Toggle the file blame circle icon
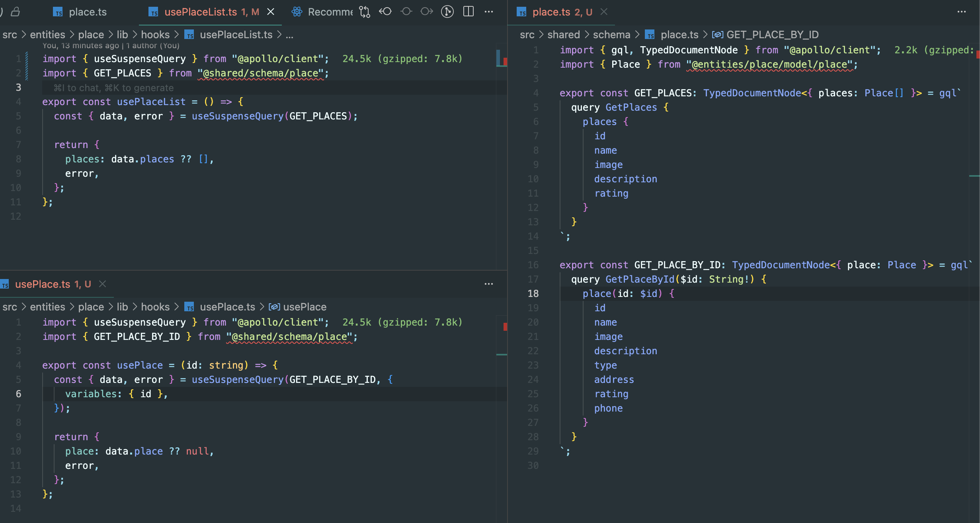 coord(406,12)
